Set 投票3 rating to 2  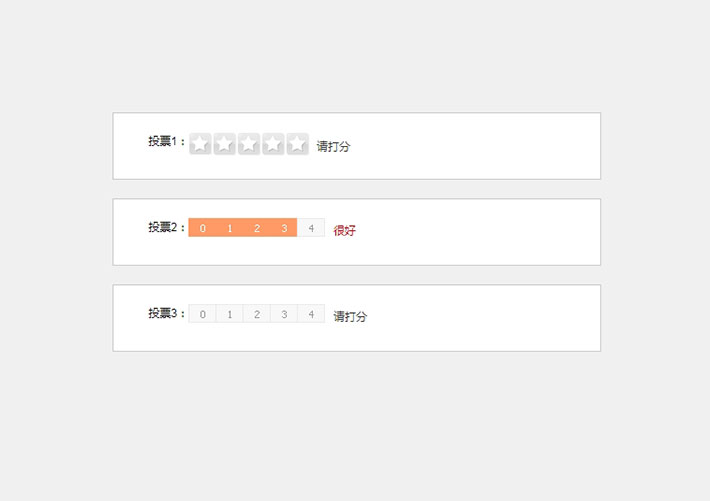pos(257,314)
